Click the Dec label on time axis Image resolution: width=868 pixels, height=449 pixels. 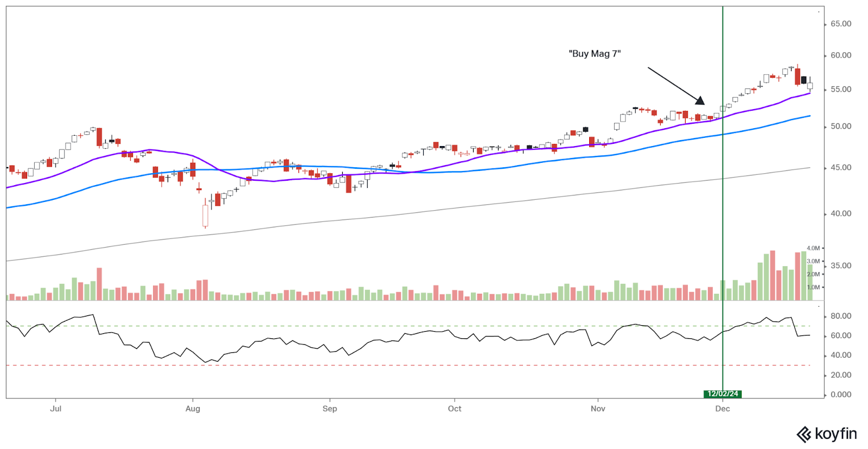coord(723,408)
